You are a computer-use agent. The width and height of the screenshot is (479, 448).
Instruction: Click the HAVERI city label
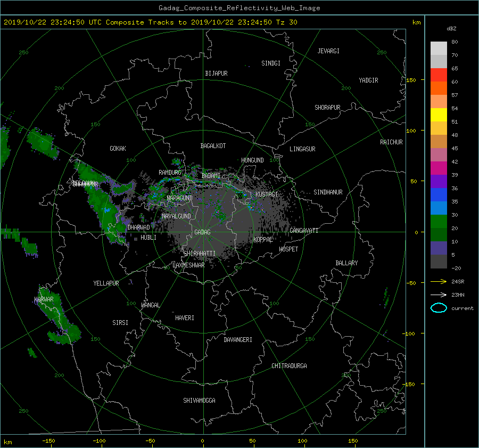pyautogui.click(x=185, y=318)
